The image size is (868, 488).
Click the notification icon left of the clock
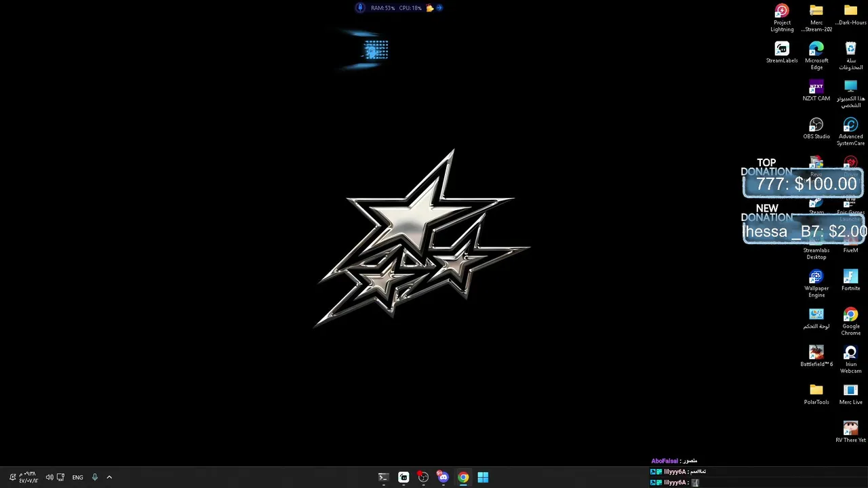[x=12, y=477]
